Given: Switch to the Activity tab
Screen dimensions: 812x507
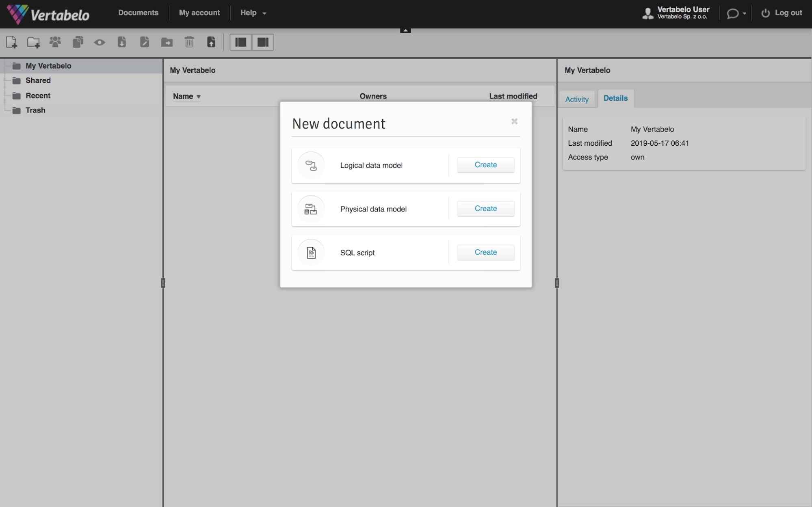Looking at the screenshot, I should [576, 99].
